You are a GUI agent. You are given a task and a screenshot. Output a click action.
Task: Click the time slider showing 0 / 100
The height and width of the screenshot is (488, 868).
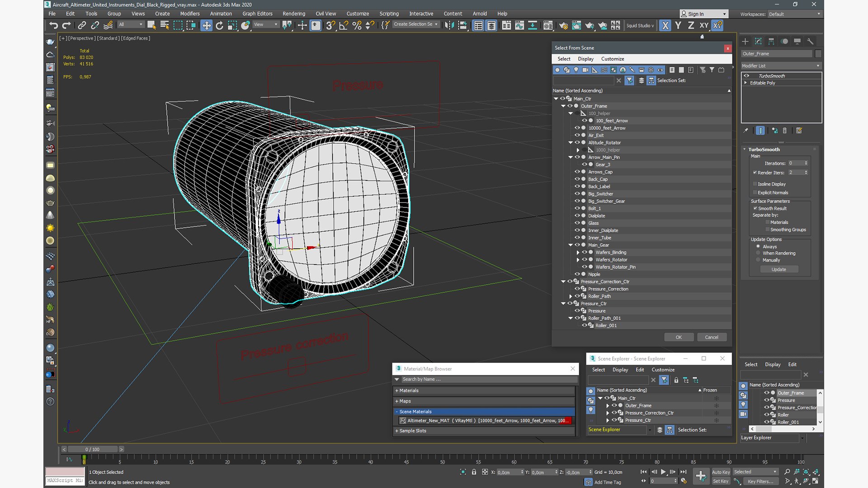pos(92,449)
